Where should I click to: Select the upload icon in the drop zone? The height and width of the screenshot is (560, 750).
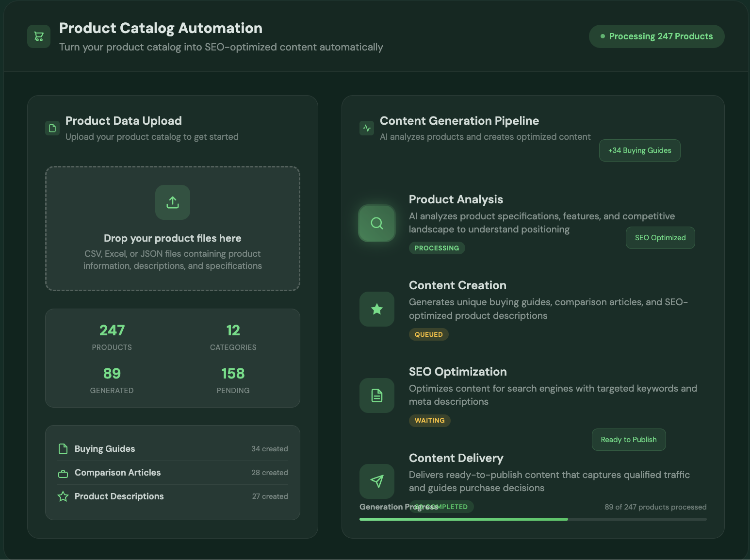coord(172,202)
